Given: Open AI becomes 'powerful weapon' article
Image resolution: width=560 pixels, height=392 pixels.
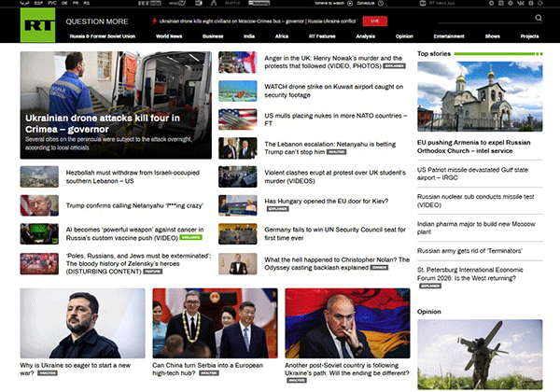Looking at the screenshot, I should (134, 234).
